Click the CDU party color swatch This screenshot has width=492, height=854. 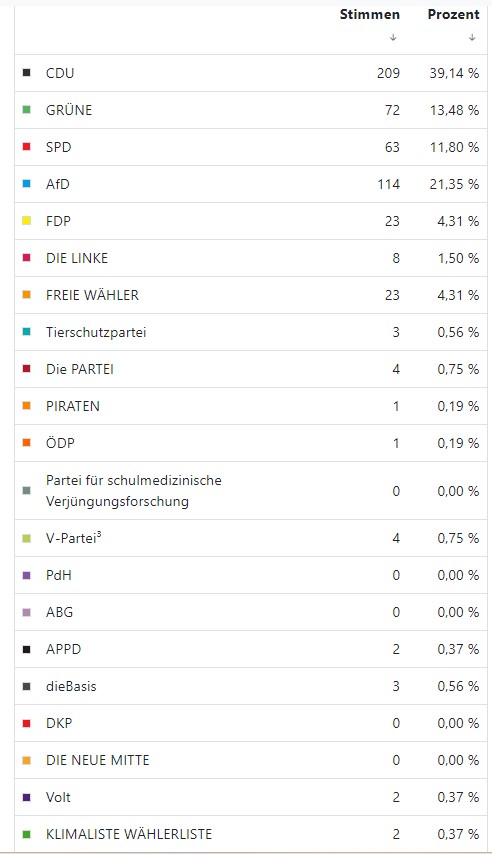click(26, 72)
